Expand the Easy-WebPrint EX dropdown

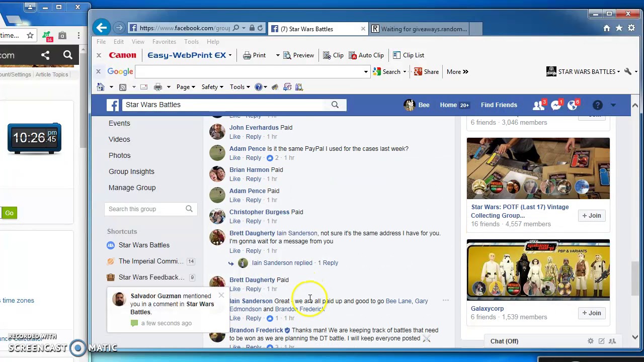[x=230, y=55]
